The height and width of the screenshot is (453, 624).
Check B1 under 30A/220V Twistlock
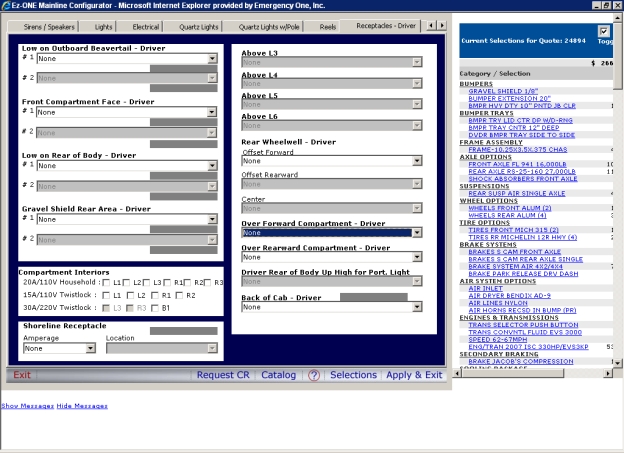155,308
